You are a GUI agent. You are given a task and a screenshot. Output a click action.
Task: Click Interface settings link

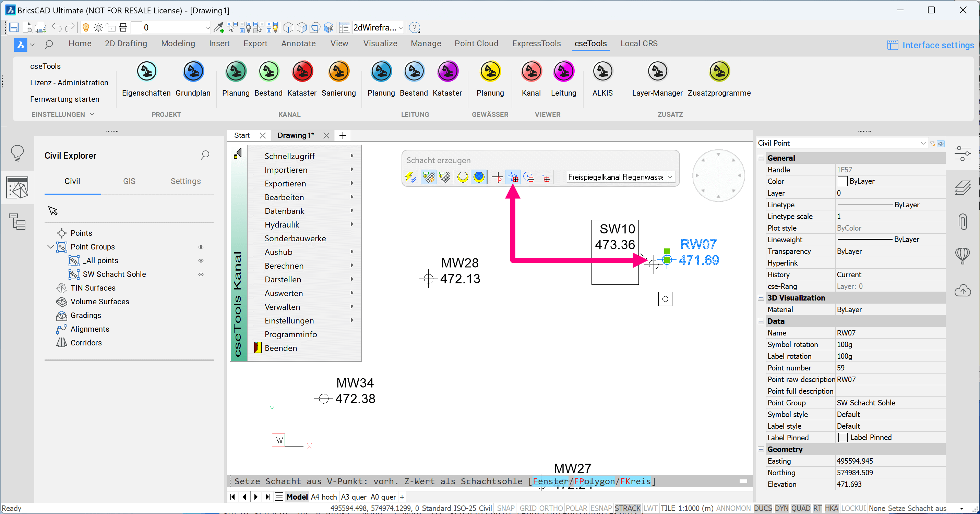point(938,45)
